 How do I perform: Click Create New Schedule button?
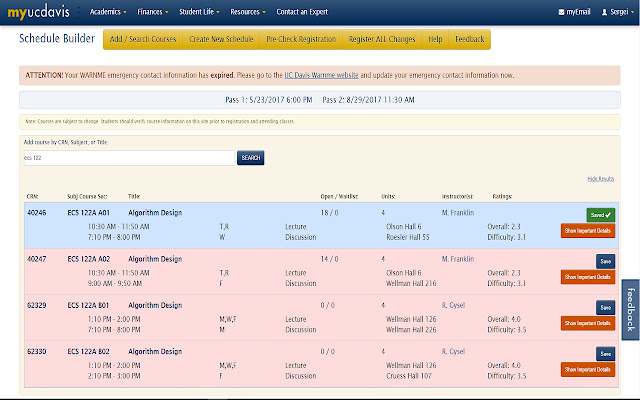coord(220,39)
